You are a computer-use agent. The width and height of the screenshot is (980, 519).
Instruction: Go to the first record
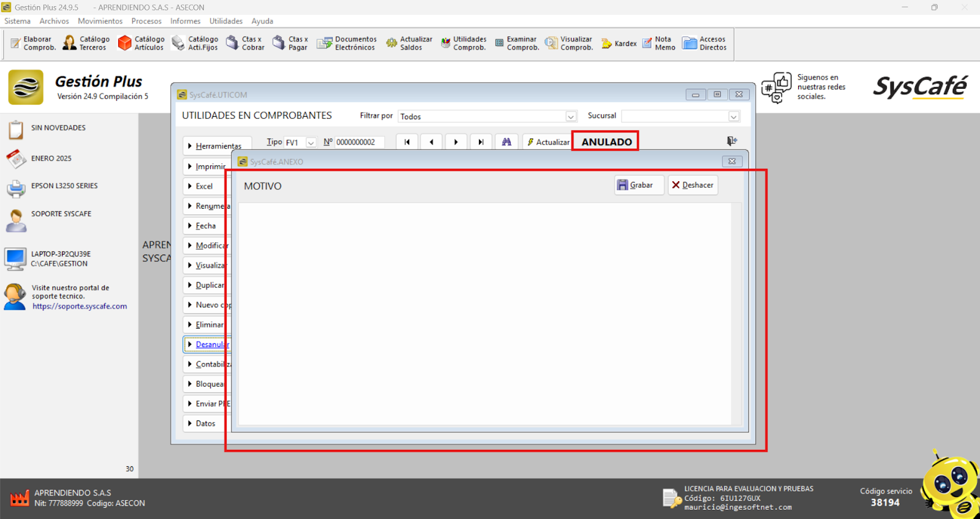(x=407, y=142)
